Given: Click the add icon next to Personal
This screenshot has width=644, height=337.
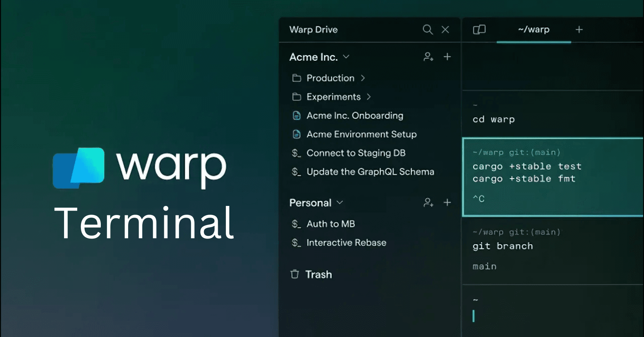Looking at the screenshot, I should 447,203.
